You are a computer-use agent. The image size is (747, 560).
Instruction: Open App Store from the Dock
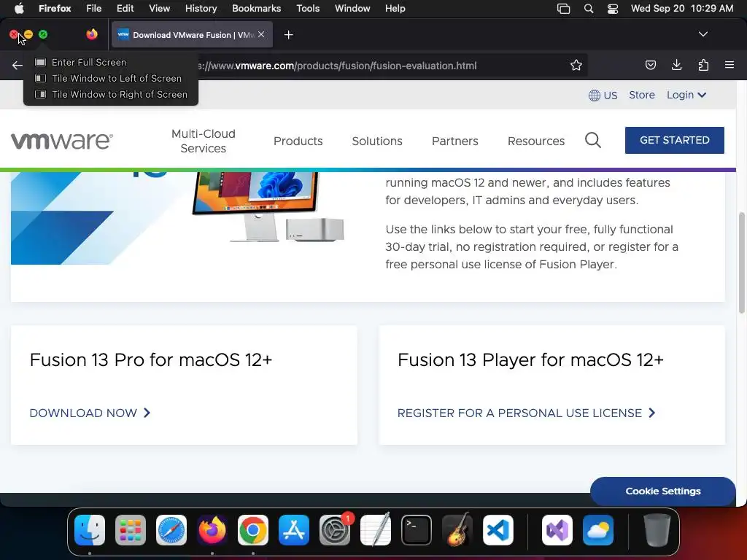[x=294, y=530]
